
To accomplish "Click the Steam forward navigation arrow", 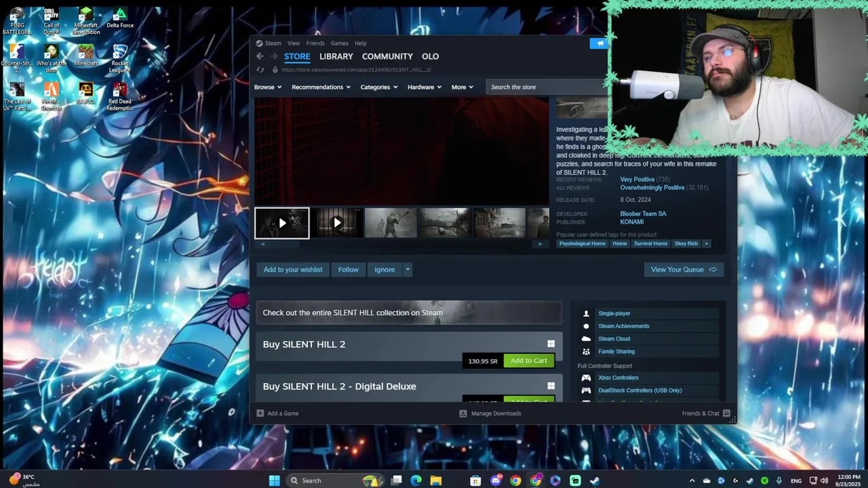I will [274, 56].
